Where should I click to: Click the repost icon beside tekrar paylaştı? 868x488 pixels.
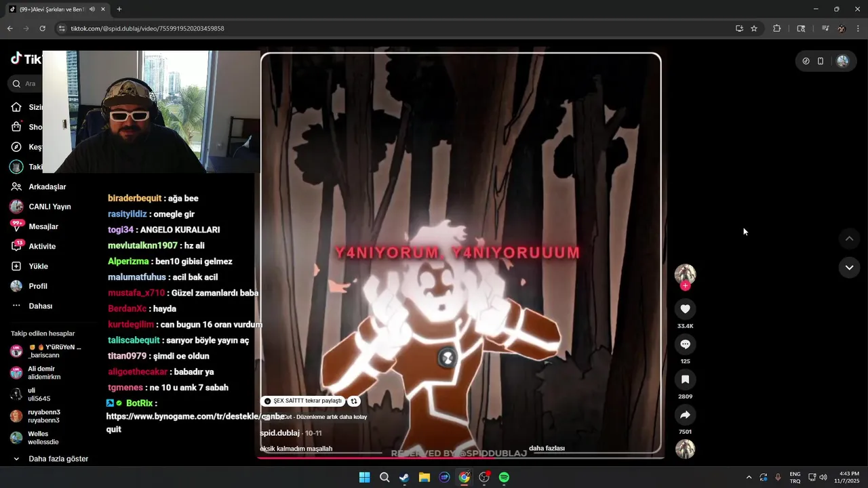353,401
